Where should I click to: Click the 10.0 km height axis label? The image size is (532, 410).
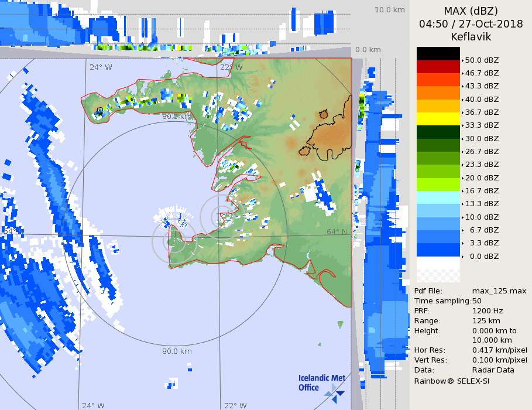[389, 10]
